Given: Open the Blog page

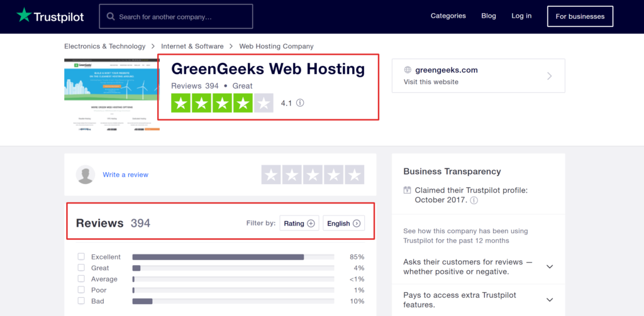Looking at the screenshot, I should [489, 16].
